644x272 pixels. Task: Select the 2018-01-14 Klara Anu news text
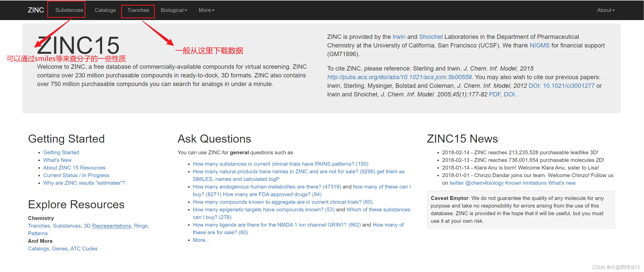pos(520,168)
